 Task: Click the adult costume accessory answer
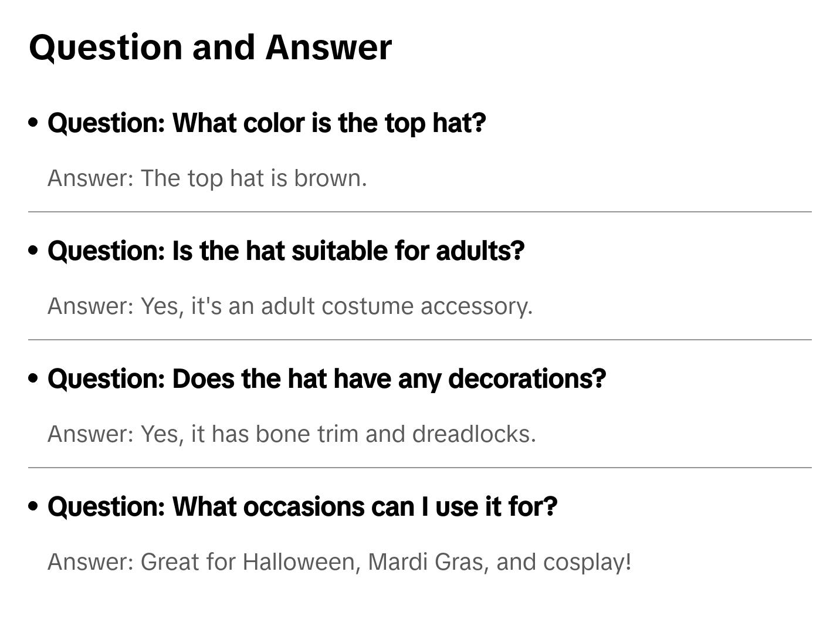tap(290, 306)
